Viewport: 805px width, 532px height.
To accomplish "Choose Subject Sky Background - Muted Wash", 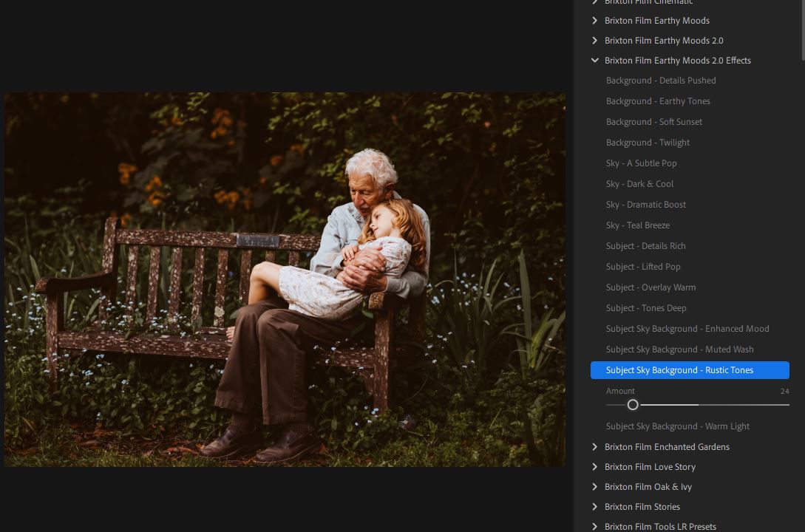I will pyautogui.click(x=679, y=349).
